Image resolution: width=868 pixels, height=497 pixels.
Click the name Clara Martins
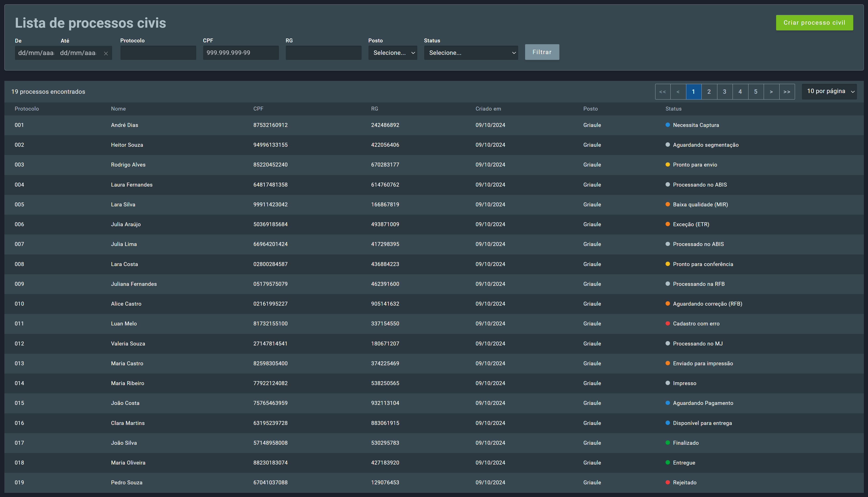128,423
